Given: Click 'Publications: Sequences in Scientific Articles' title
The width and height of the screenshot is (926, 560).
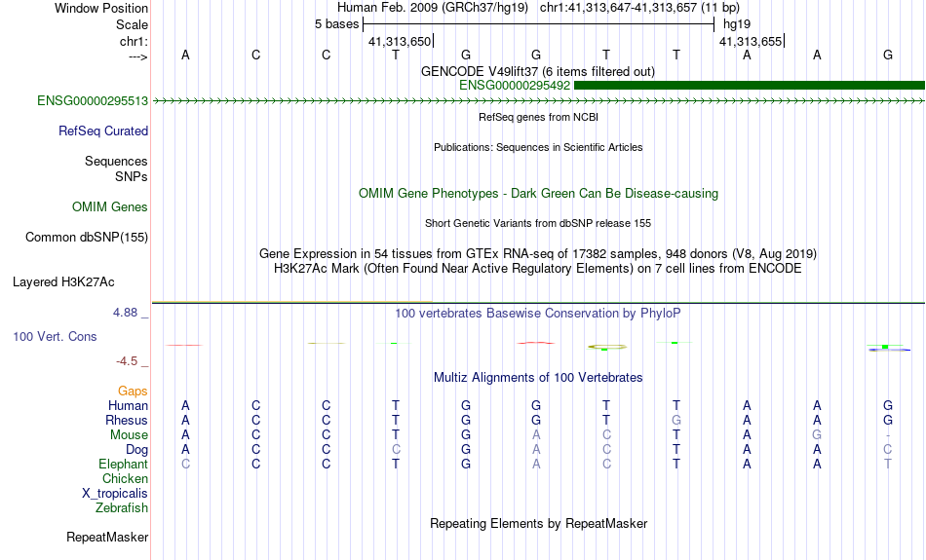Looking at the screenshot, I should (x=538, y=147).
